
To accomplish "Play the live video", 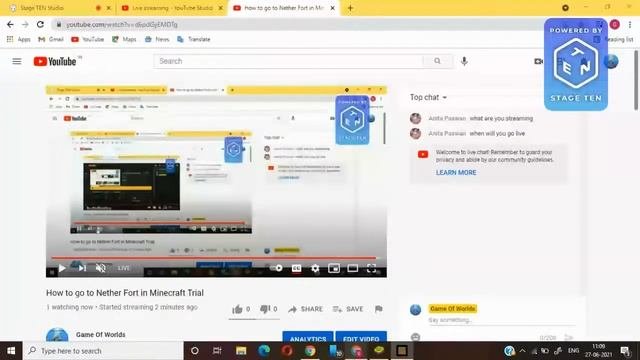I will pos(62,268).
